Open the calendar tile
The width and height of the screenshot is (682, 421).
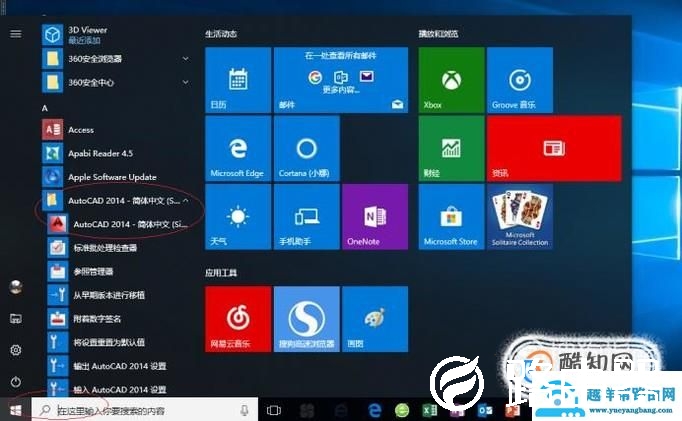click(238, 80)
